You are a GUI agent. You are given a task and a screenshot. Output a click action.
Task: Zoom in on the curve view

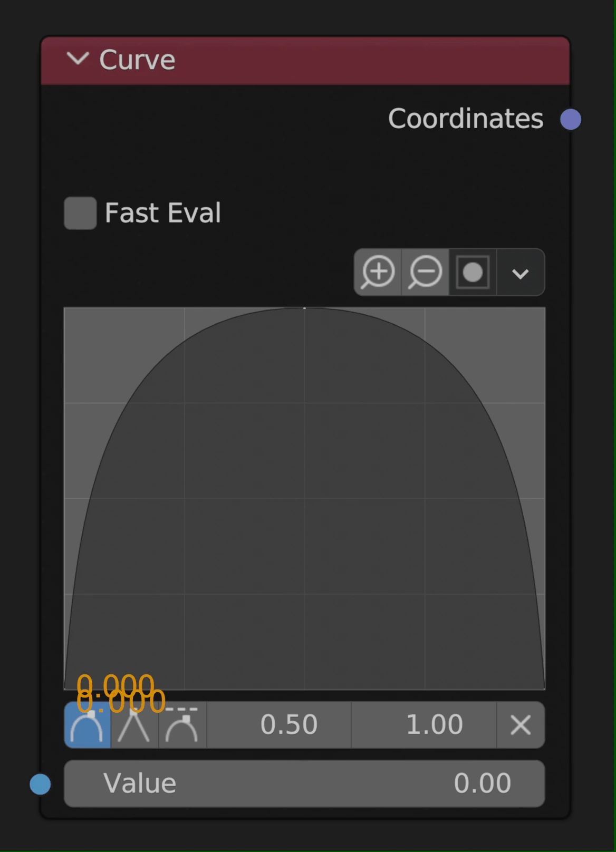click(378, 273)
